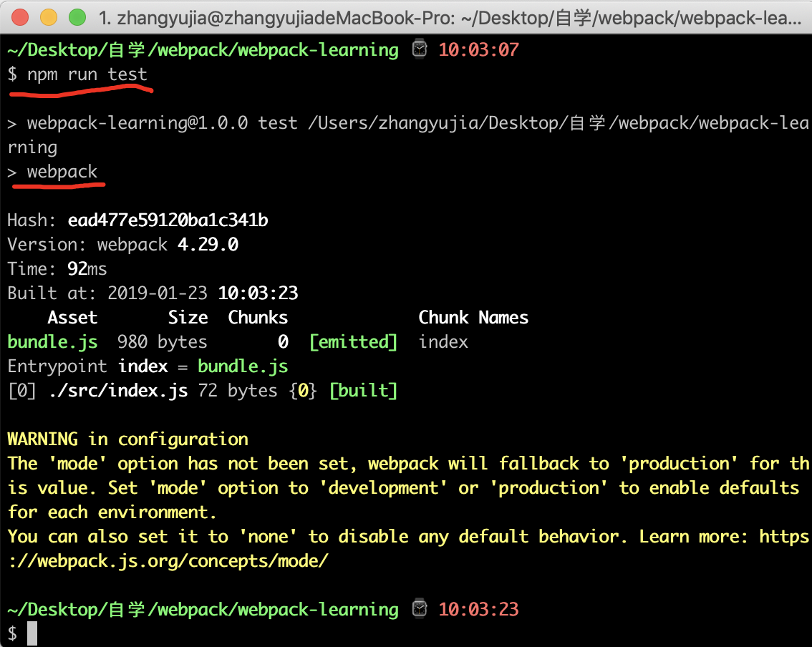Image resolution: width=812 pixels, height=647 pixels.
Task: Click the green directory path in the first prompt
Action: coord(200,49)
